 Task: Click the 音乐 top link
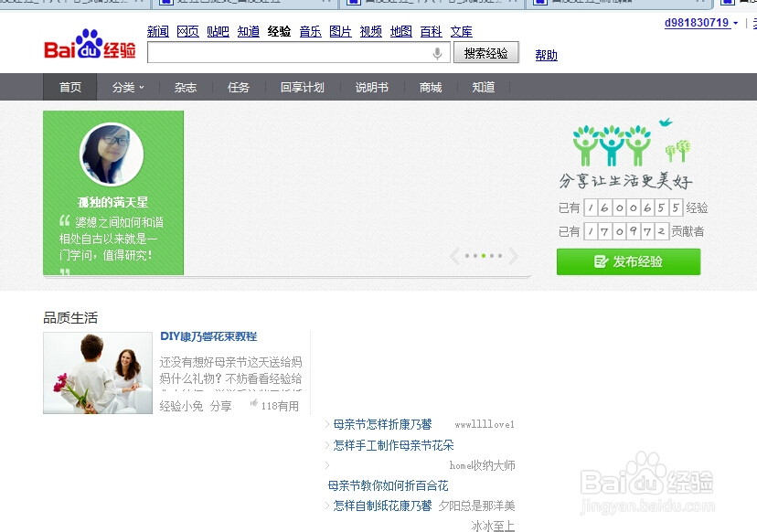click(x=311, y=32)
